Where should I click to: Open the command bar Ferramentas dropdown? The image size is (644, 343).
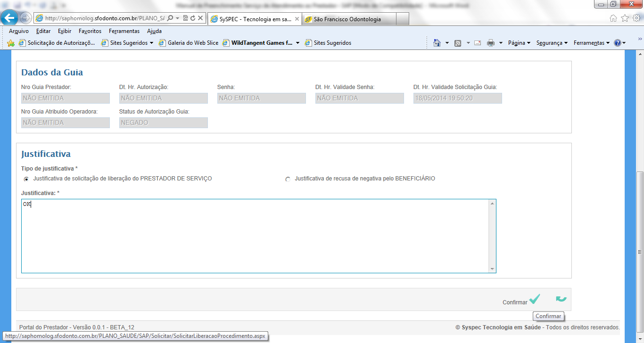(x=591, y=43)
